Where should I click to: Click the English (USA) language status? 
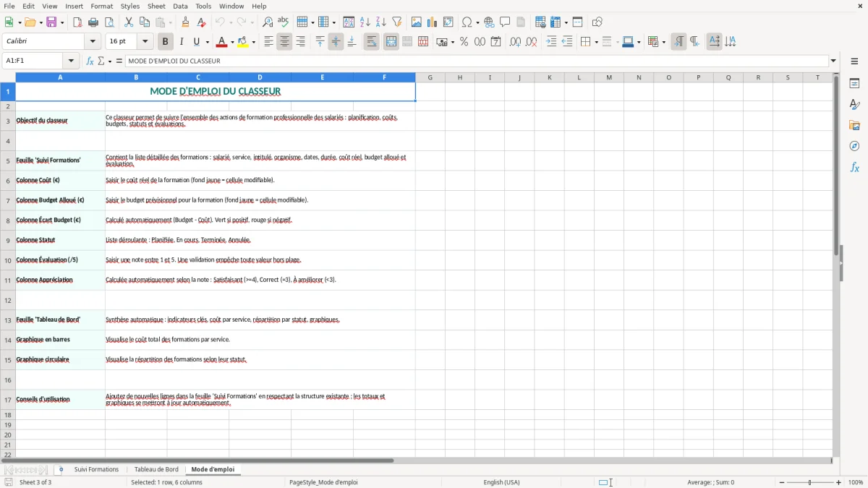501,482
